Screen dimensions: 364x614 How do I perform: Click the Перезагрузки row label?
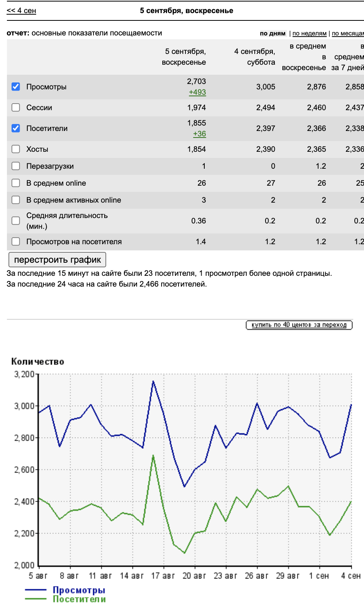point(50,166)
